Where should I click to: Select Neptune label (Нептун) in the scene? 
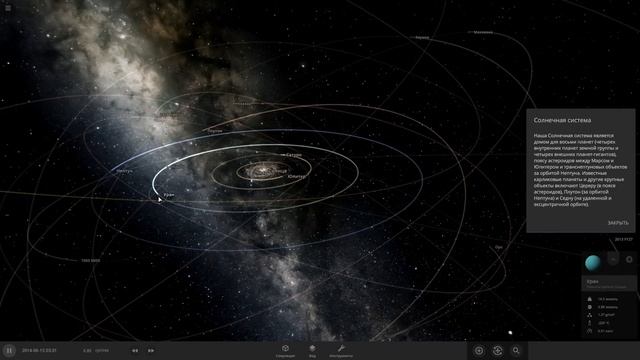[124, 171]
